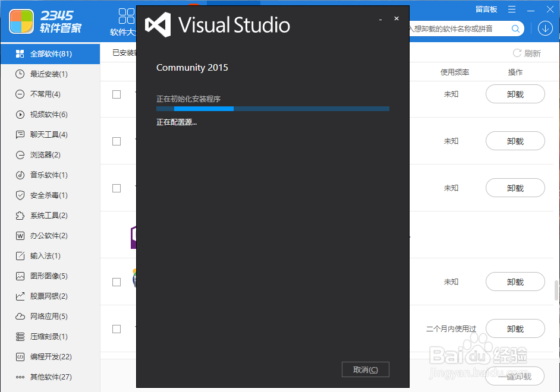Screen dimensions: 560x392
Task: Open 网络应用(5) cloud icon category
Action: tap(20, 317)
